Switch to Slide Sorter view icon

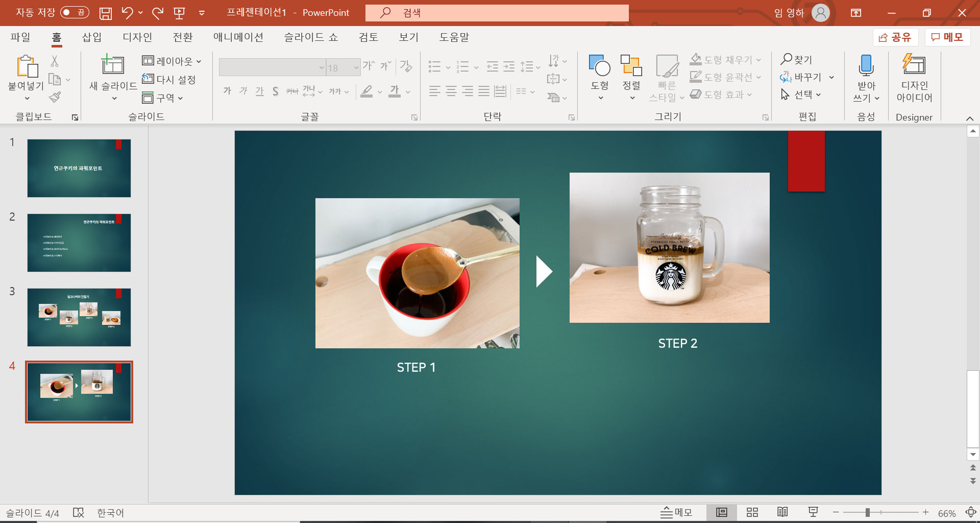click(752, 512)
